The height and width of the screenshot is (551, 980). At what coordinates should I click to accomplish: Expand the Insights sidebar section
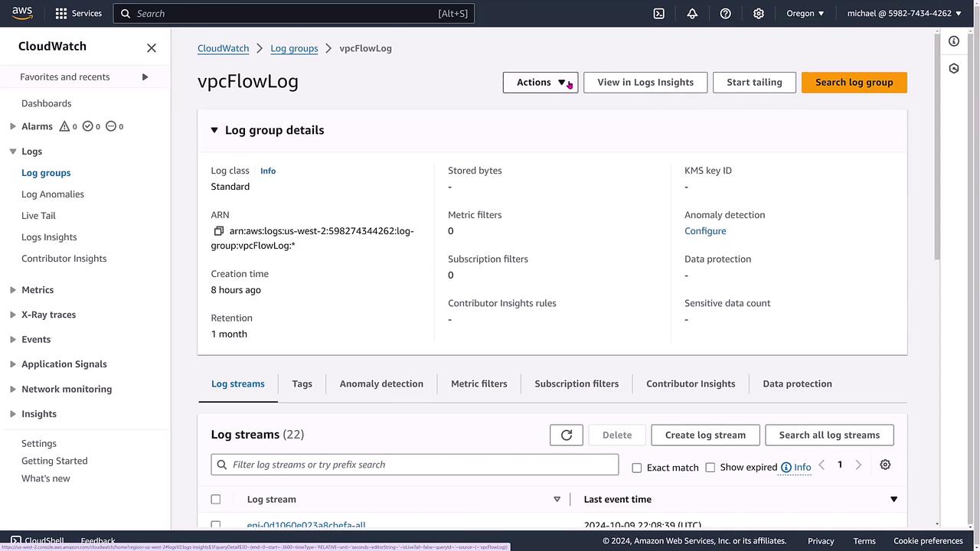pos(12,414)
